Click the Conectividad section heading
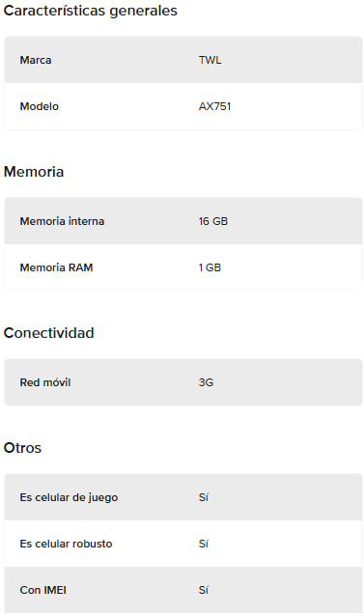Image resolution: width=364 pixels, height=616 pixels. [48, 333]
